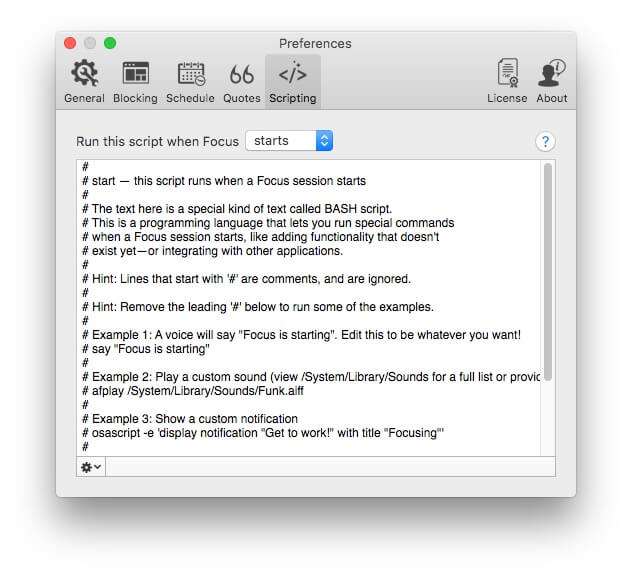This screenshot has width=632, height=577.
Task: Click the License tab label
Action: click(507, 98)
